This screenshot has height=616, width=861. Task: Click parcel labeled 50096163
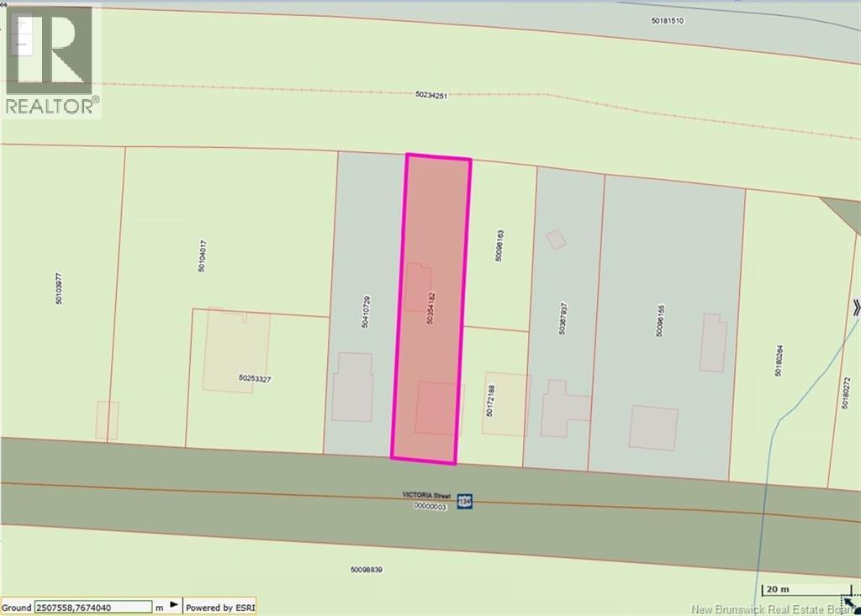tap(499, 245)
